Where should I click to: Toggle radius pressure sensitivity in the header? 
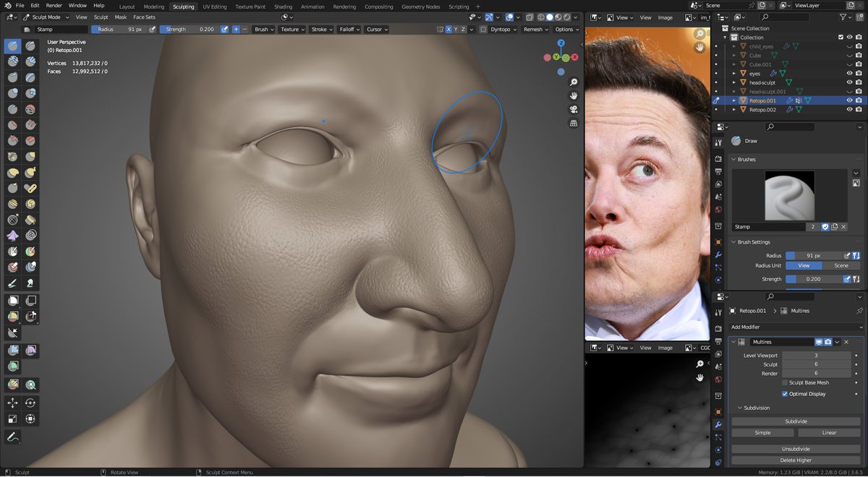pos(153,29)
